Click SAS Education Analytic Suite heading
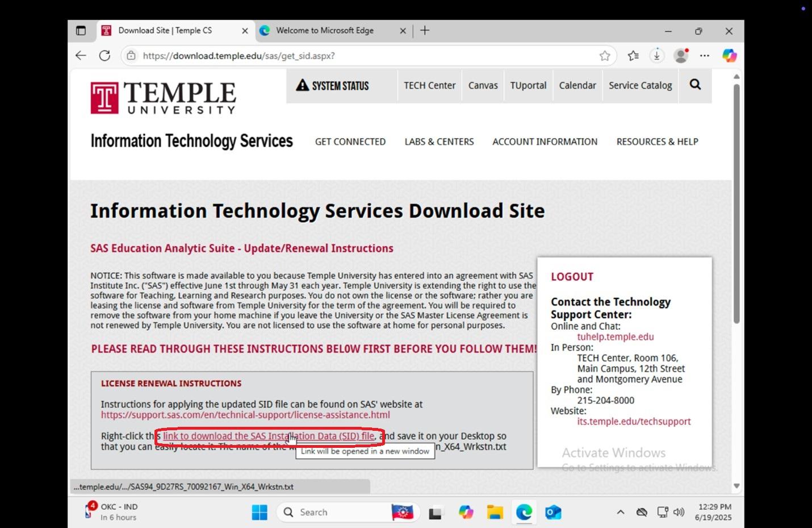 click(x=242, y=248)
